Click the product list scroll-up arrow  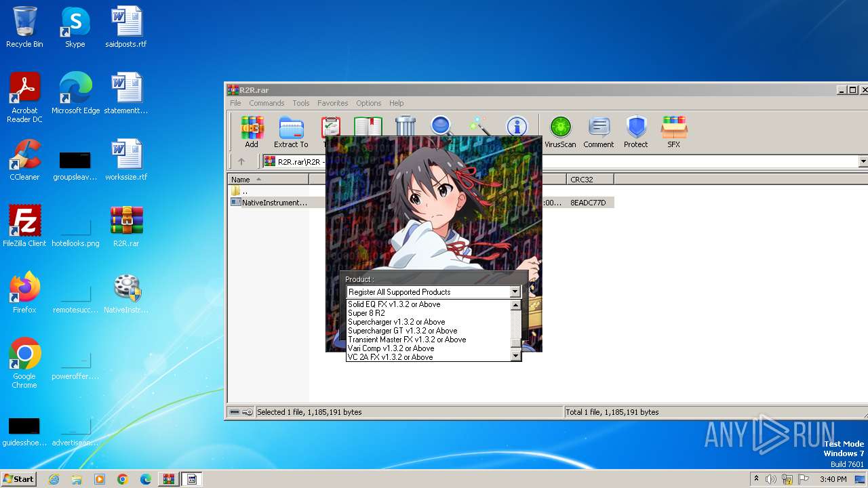tap(515, 305)
